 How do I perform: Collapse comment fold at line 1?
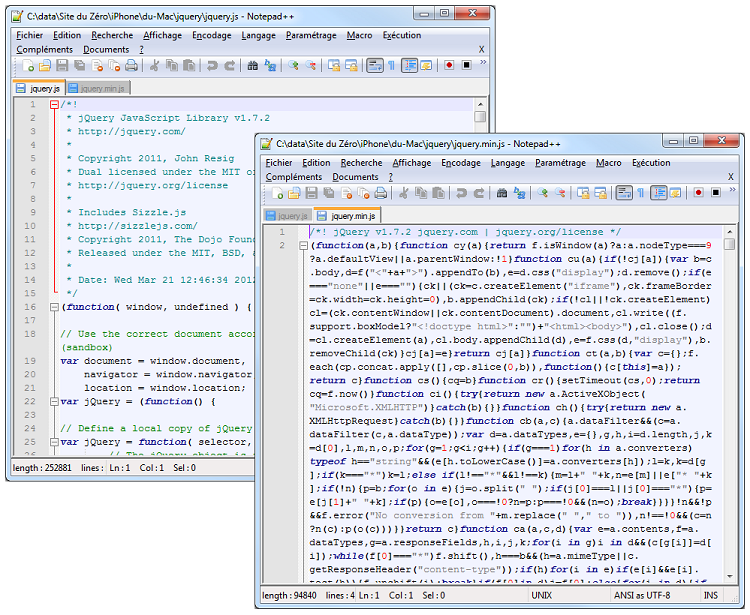[x=55, y=105]
